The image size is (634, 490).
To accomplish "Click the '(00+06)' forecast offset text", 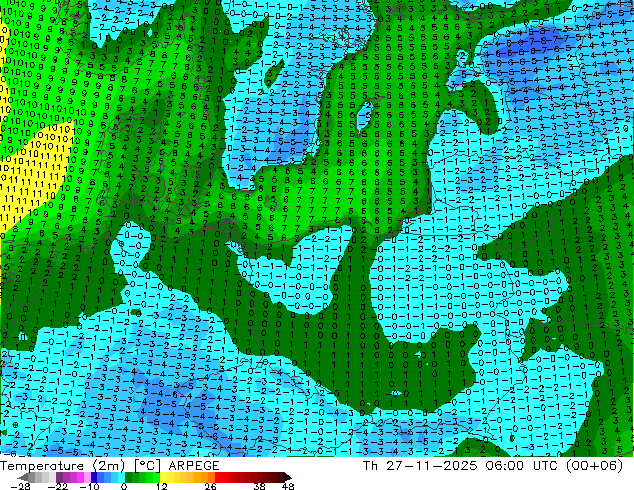I will (594, 466).
